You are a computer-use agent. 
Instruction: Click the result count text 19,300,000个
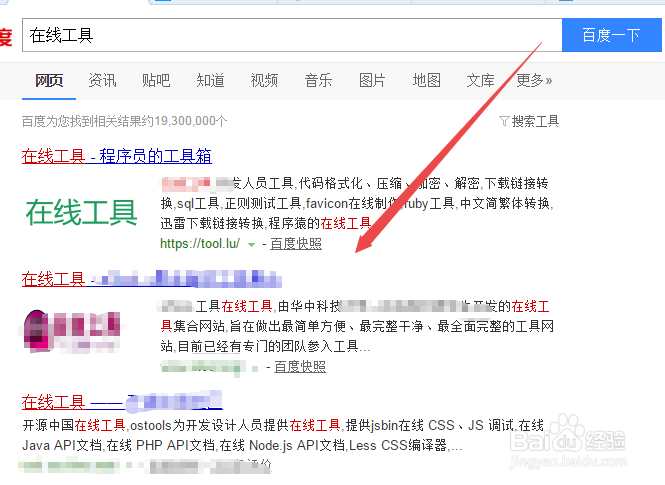190,122
